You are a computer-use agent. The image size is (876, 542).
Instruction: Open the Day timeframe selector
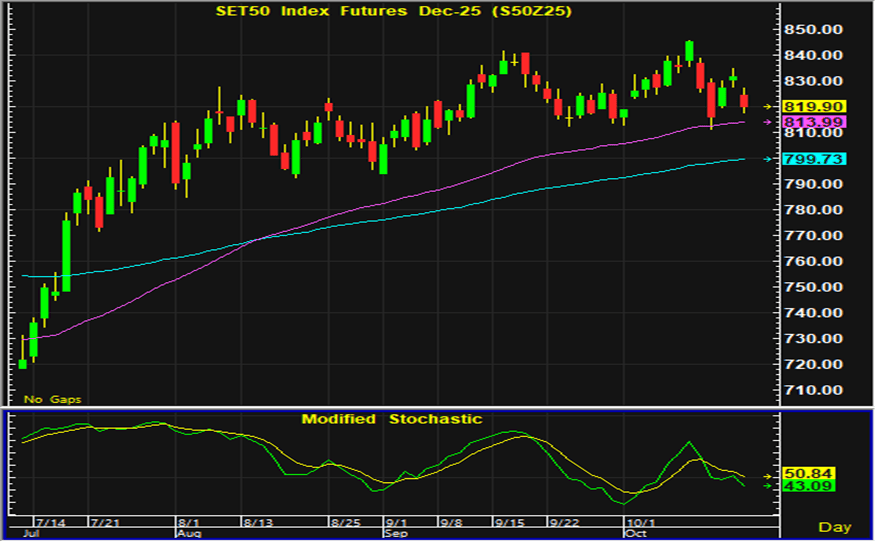click(834, 527)
